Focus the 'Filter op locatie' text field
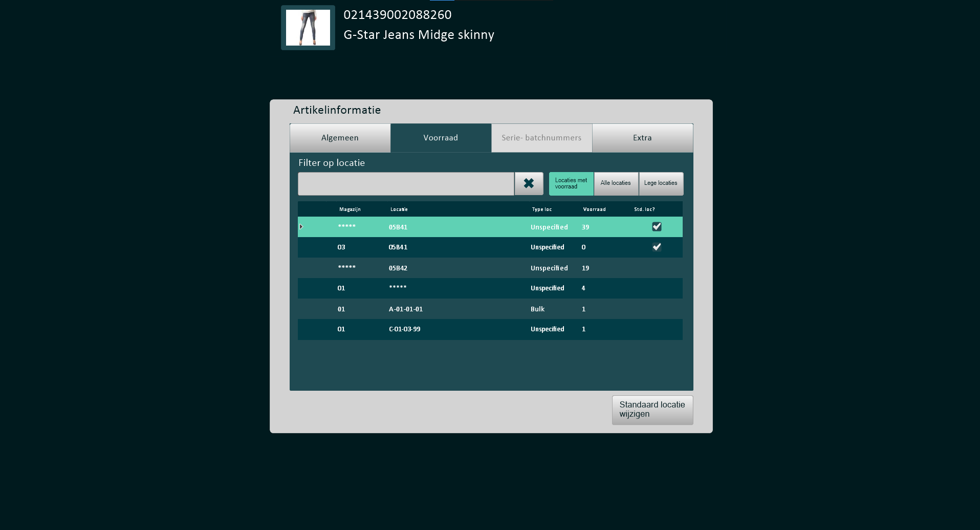 [x=406, y=184]
